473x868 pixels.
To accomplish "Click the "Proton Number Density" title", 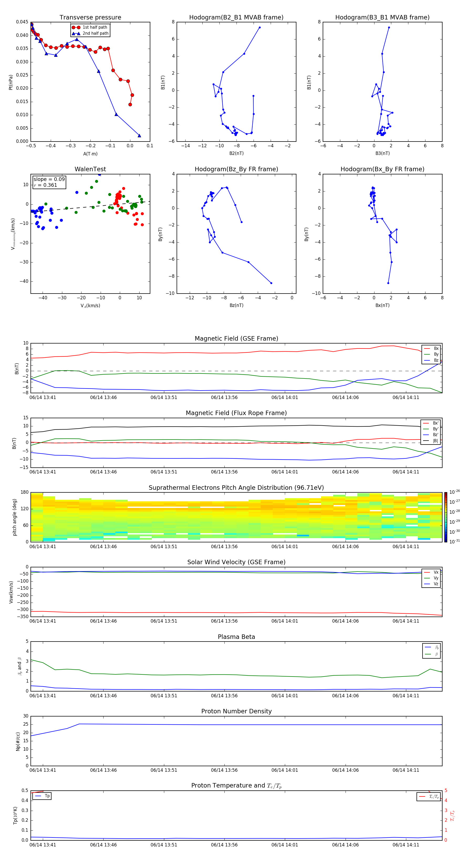I will (x=236, y=711).
